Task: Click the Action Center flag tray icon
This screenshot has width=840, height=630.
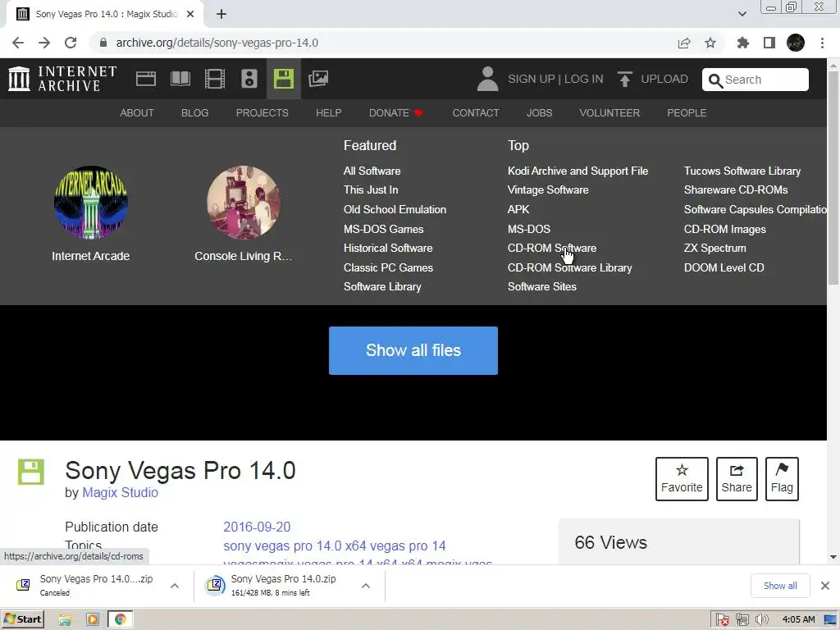Action: click(722, 620)
